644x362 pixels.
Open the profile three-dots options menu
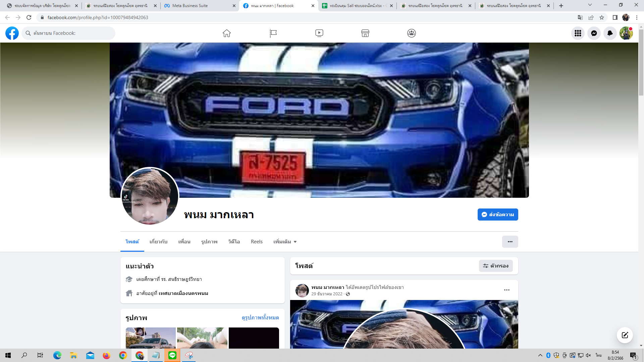[x=510, y=242]
